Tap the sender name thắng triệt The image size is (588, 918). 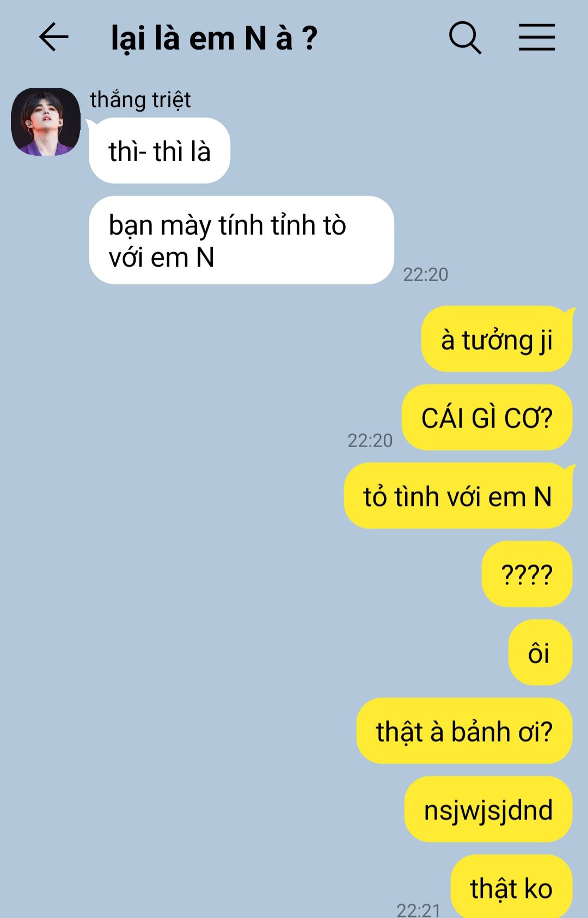click(140, 100)
